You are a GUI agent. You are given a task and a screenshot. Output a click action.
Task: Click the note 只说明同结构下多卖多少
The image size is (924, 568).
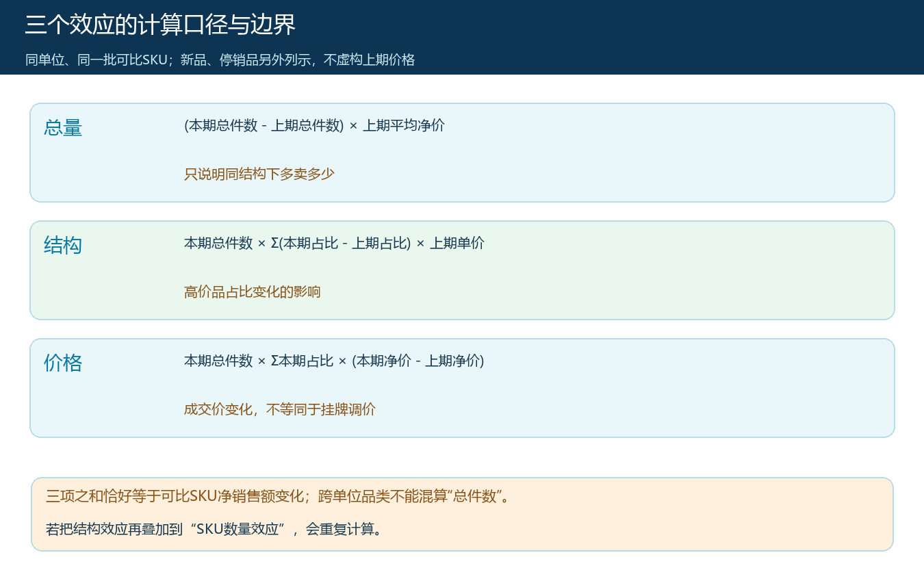259,174
